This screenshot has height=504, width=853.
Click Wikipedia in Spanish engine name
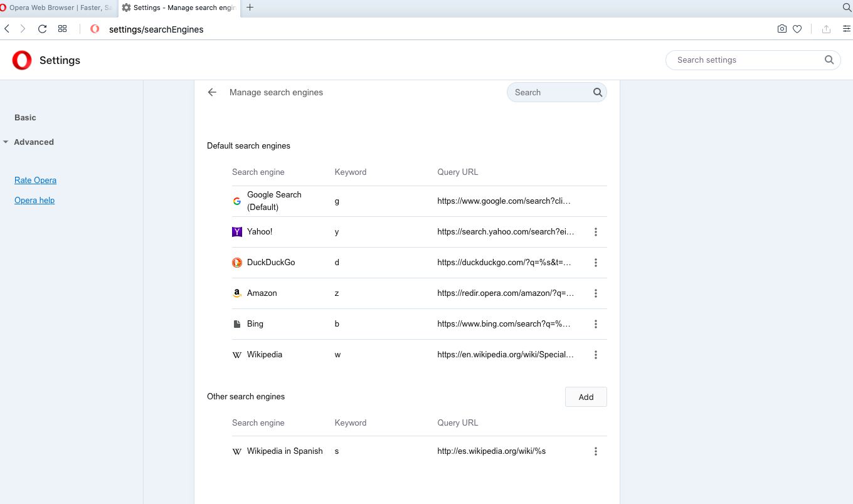tap(285, 451)
